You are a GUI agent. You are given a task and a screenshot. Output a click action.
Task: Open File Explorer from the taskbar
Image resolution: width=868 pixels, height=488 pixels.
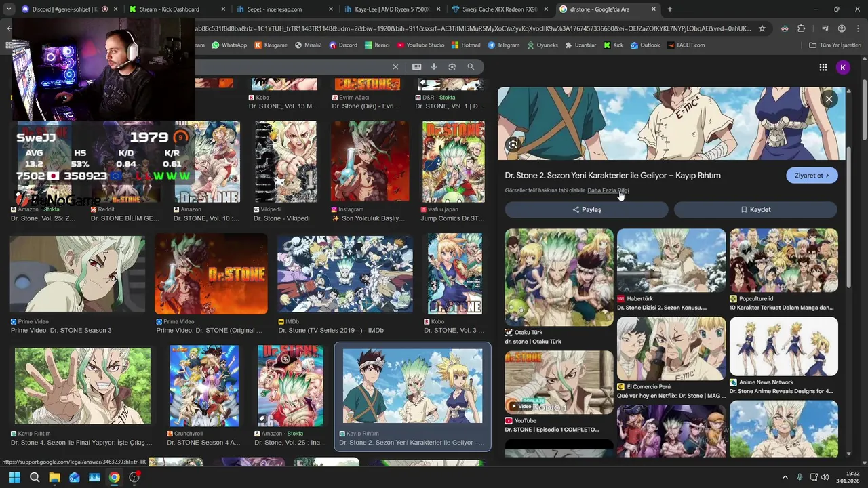click(54, 477)
